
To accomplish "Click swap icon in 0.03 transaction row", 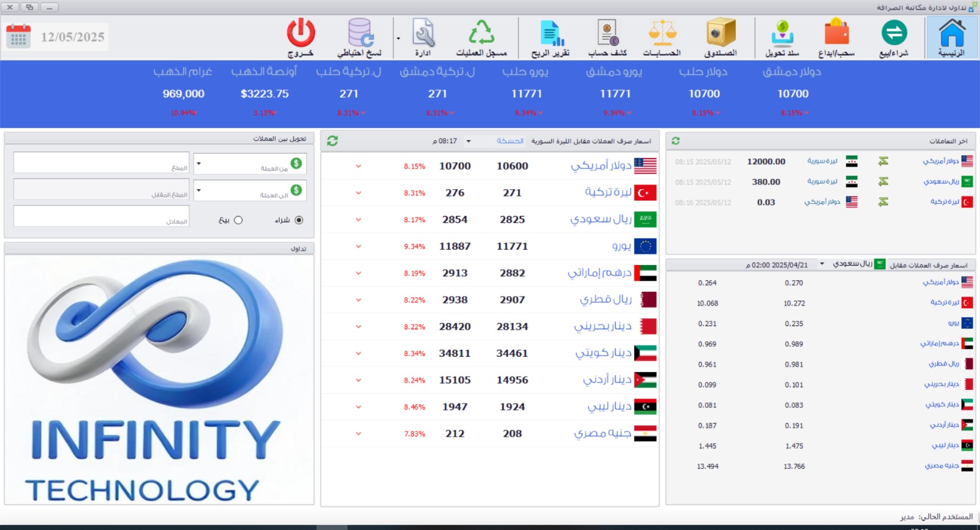I will [x=883, y=202].
